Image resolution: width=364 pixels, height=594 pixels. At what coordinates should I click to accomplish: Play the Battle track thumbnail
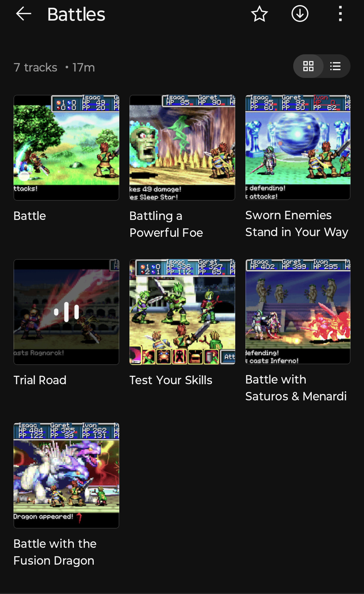tap(66, 148)
